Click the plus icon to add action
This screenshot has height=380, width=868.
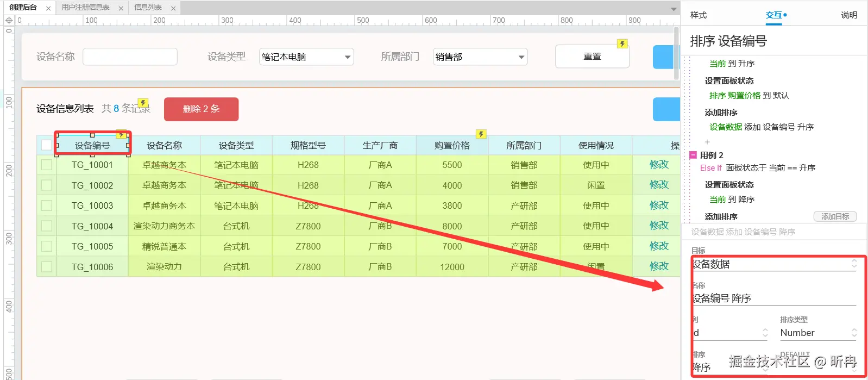(707, 142)
